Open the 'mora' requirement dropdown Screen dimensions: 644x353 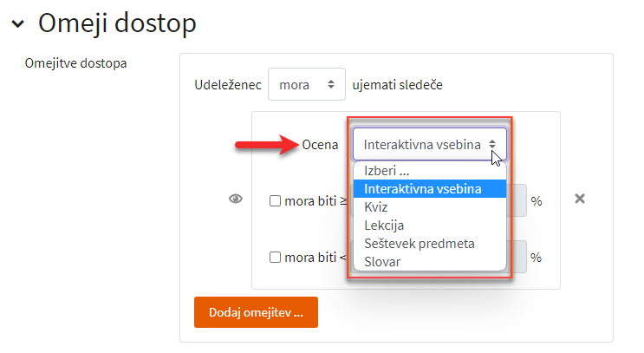[x=306, y=84]
